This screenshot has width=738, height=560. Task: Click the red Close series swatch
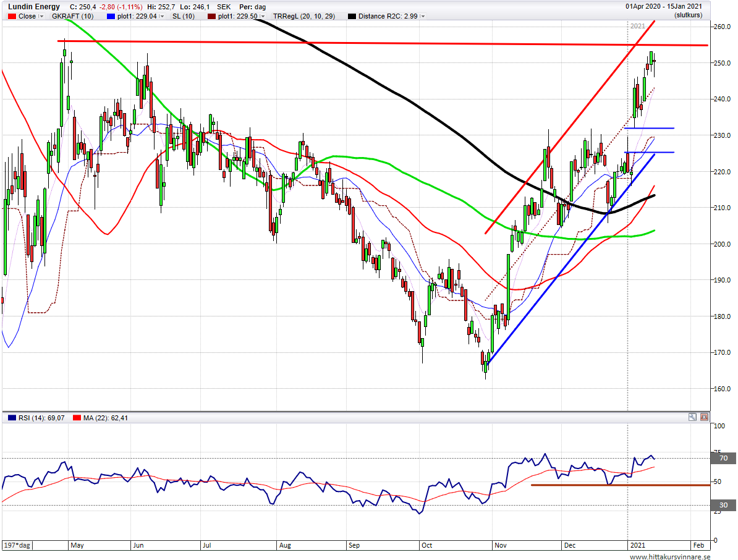coord(12,17)
